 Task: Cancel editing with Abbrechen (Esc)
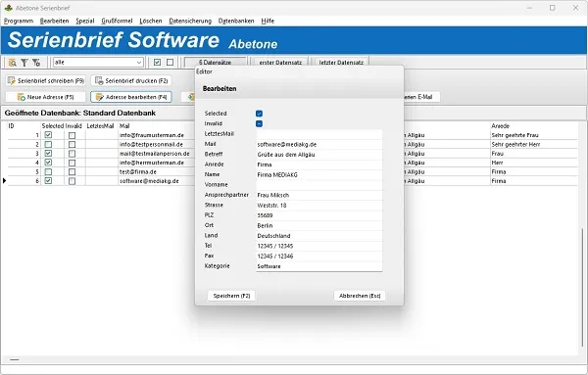(x=360, y=296)
